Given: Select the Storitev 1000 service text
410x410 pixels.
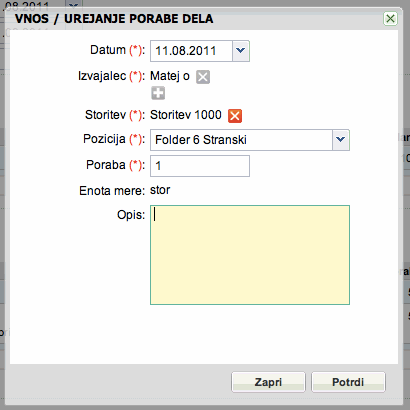Looking at the screenshot, I should point(186,115).
